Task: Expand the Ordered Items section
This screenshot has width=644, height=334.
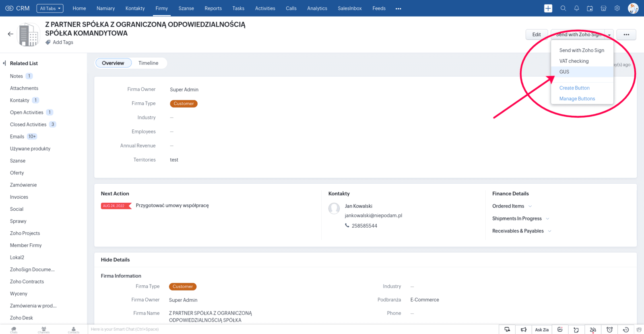Action: (530, 206)
